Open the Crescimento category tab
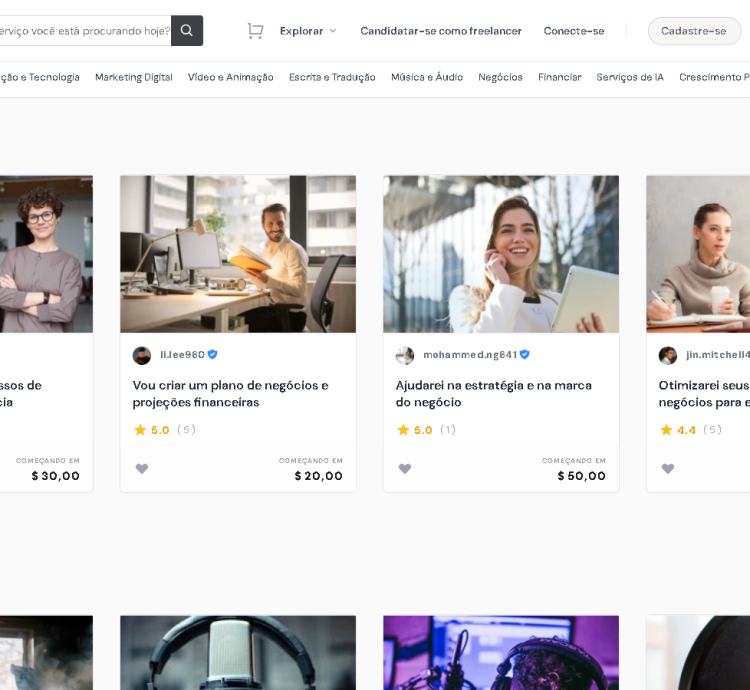 tap(714, 77)
